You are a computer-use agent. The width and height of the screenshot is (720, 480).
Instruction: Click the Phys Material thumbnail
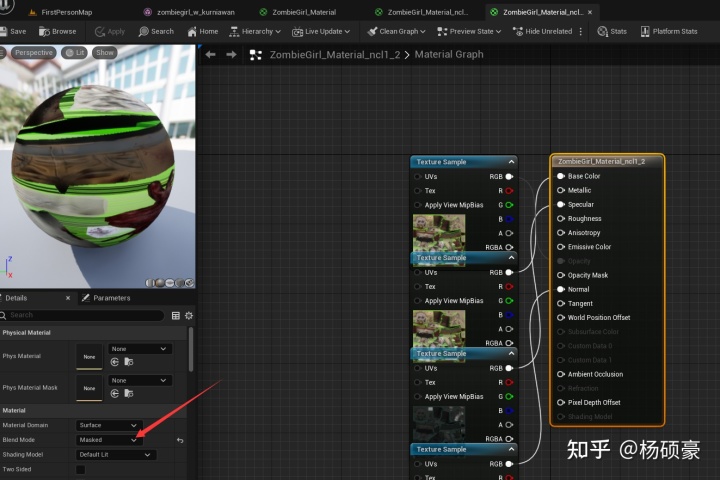(89, 357)
